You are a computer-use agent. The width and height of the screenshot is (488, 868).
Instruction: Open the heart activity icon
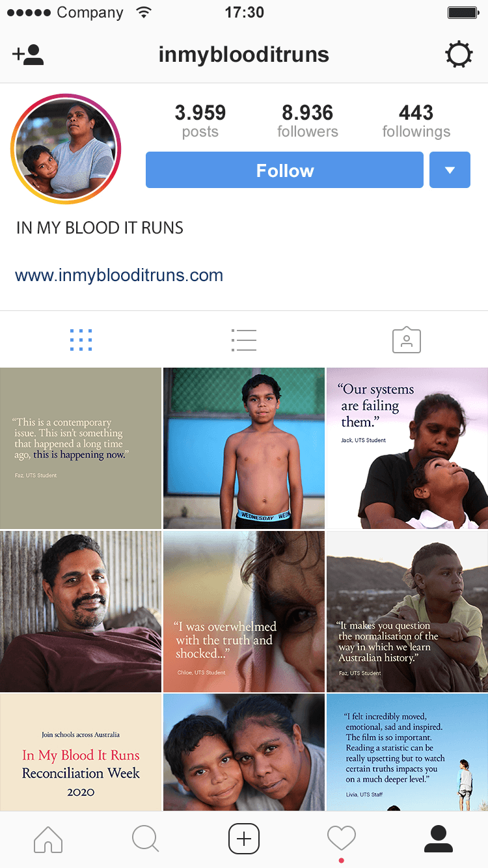[x=342, y=839]
